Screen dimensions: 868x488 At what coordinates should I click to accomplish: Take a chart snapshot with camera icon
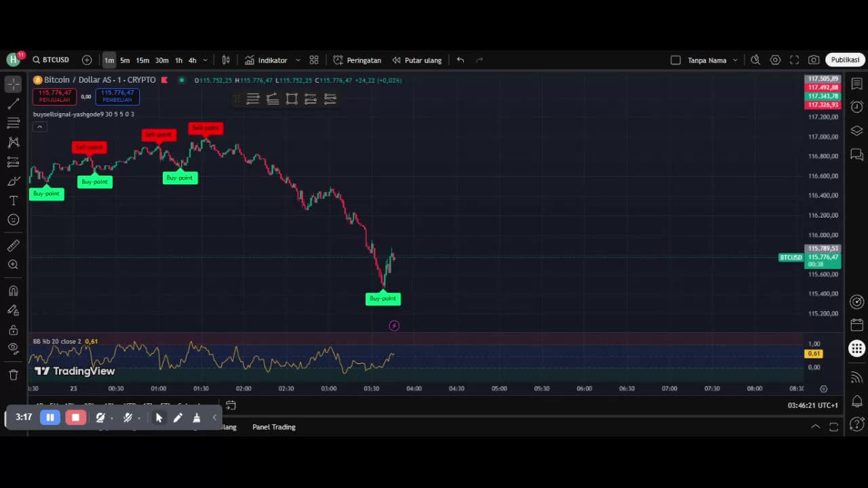[814, 60]
